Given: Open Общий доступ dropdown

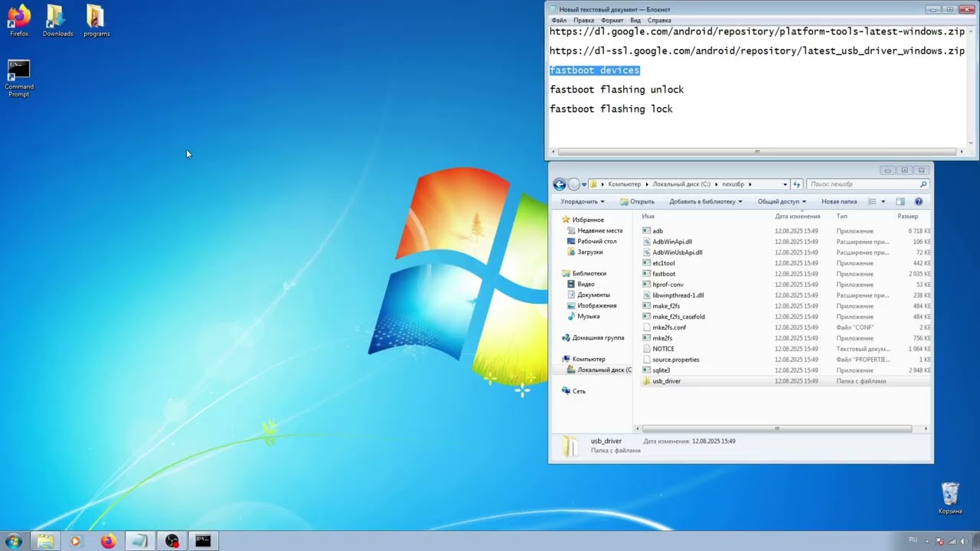Looking at the screenshot, I should [x=782, y=201].
